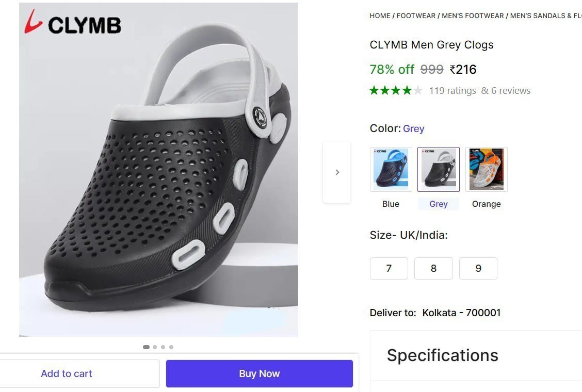582x392 pixels.
Task: Change delivery location Kolkata - 700001
Action: click(x=461, y=313)
